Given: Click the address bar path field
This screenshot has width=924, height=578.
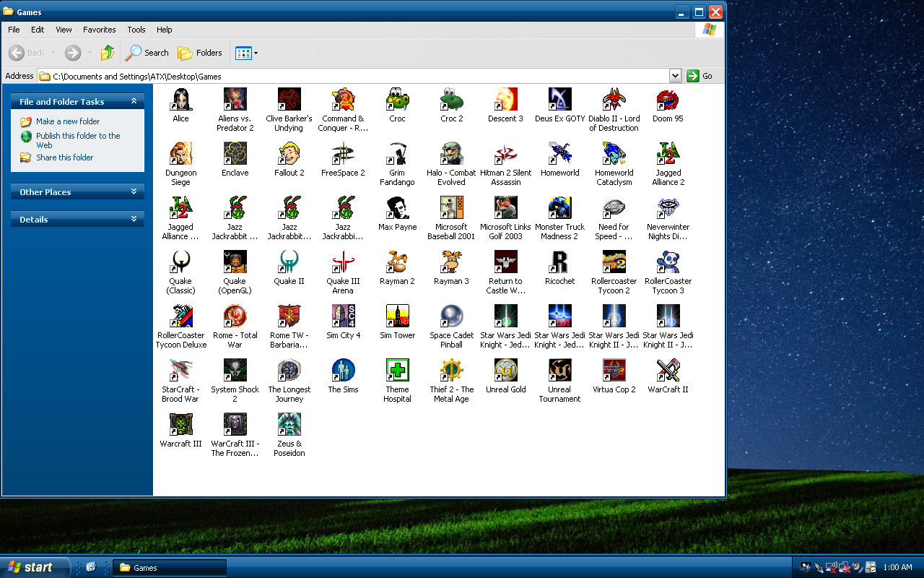Looking at the screenshot, I should pos(353,76).
